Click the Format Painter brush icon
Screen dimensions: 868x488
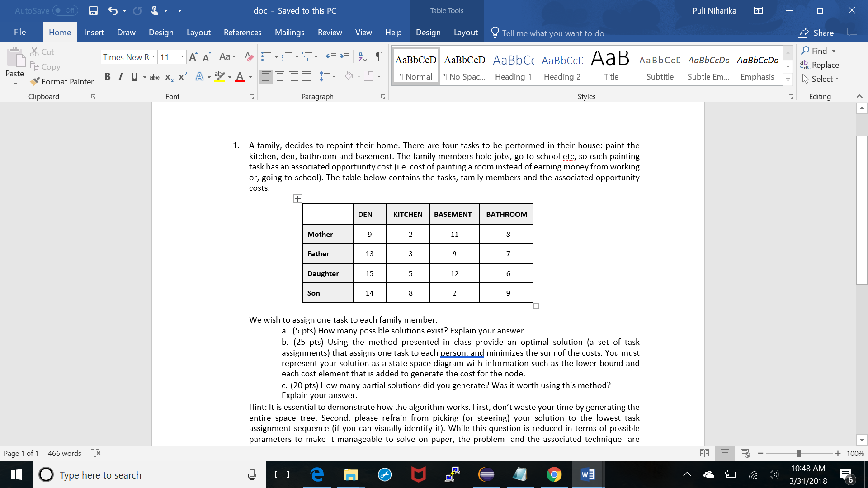point(35,81)
